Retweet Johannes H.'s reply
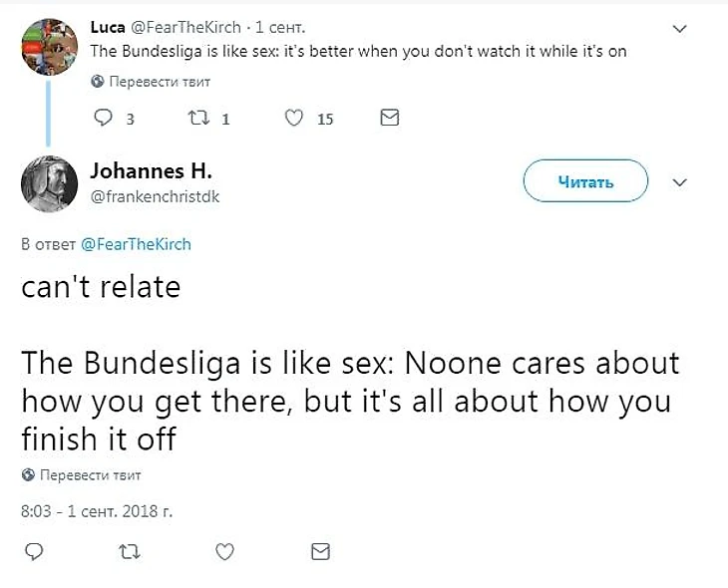This screenshot has height=588, width=728. pyautogui.click(x=129, y=551)
